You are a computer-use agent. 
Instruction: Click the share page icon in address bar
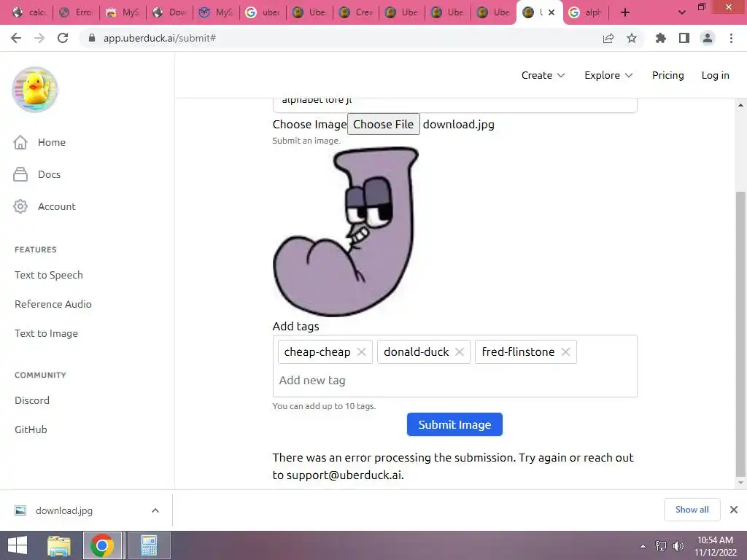[x=608, y=38]
